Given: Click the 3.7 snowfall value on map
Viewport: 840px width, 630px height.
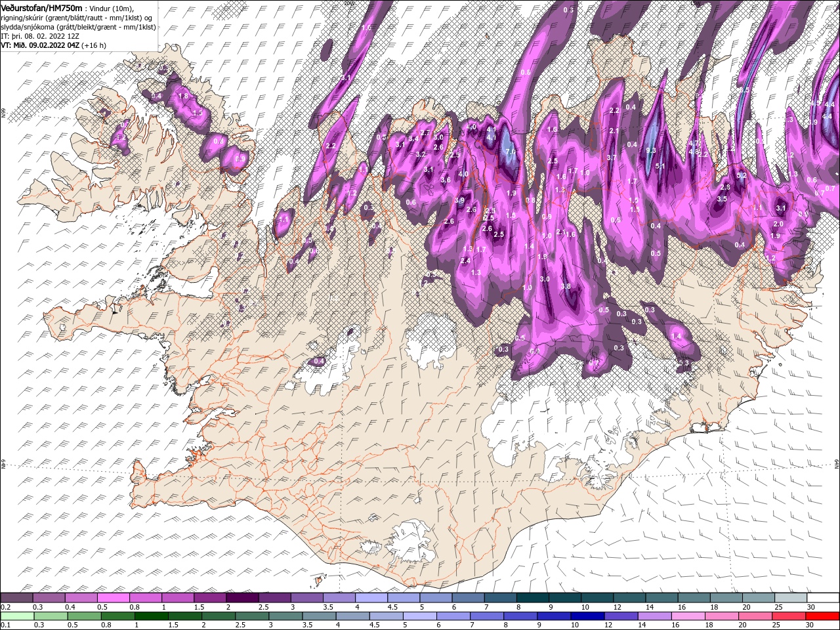Looking at the screenshot, I should (x=611, y=157).
